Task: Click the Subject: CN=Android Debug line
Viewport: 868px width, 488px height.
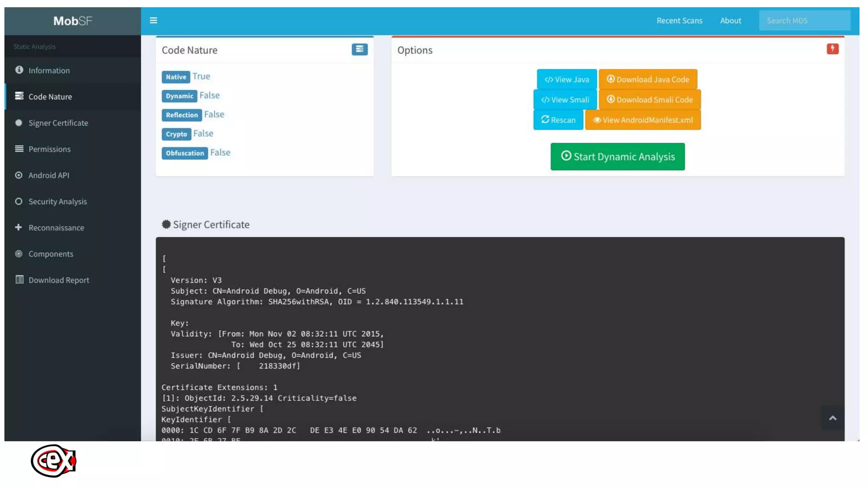Action: tap(268, 291)
